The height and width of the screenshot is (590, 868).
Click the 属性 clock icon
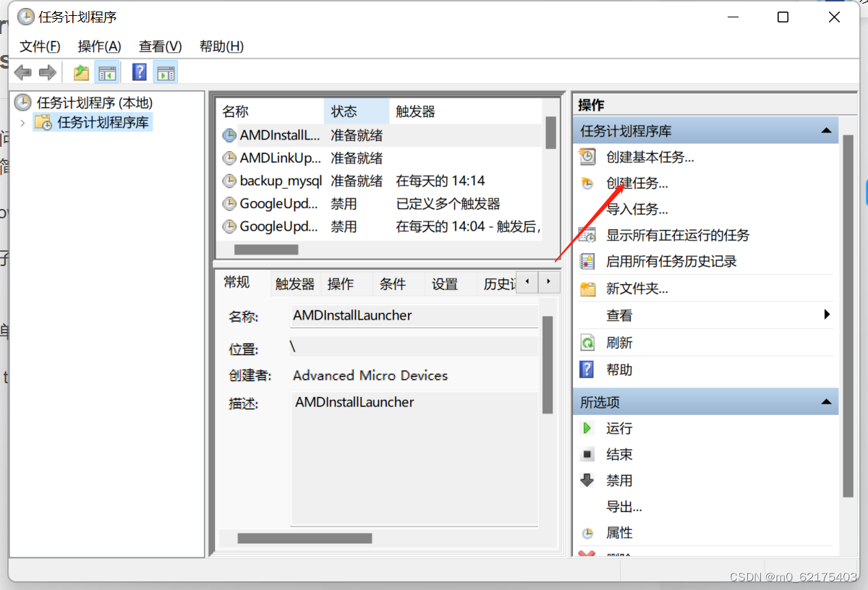[x=587, y=533]
